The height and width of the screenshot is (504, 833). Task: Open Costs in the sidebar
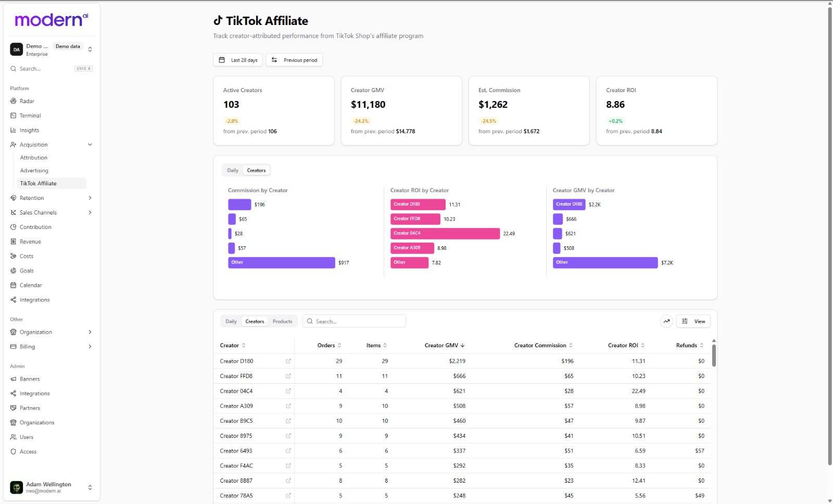[x=27, y=256]
